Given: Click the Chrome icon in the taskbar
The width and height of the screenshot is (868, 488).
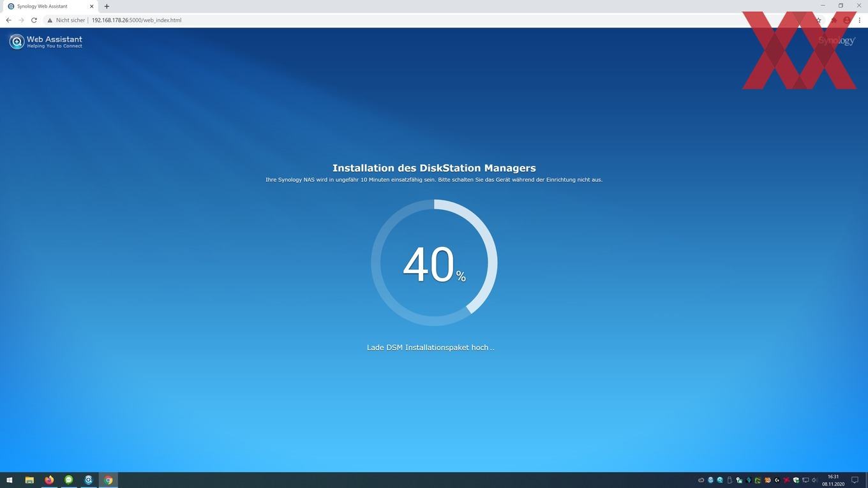Looking at the screenshot, I should click(108, 480).
